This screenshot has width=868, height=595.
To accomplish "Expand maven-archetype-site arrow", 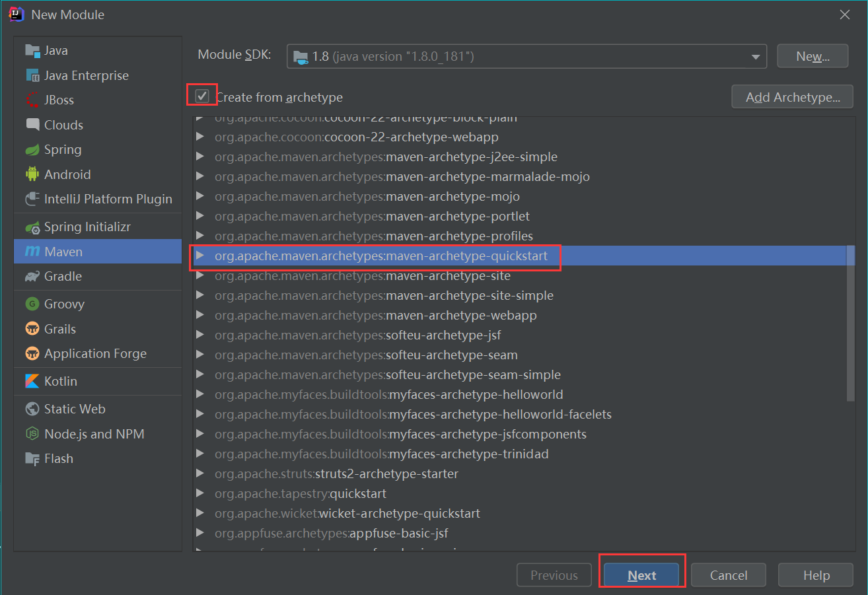I will pos(200,275).
